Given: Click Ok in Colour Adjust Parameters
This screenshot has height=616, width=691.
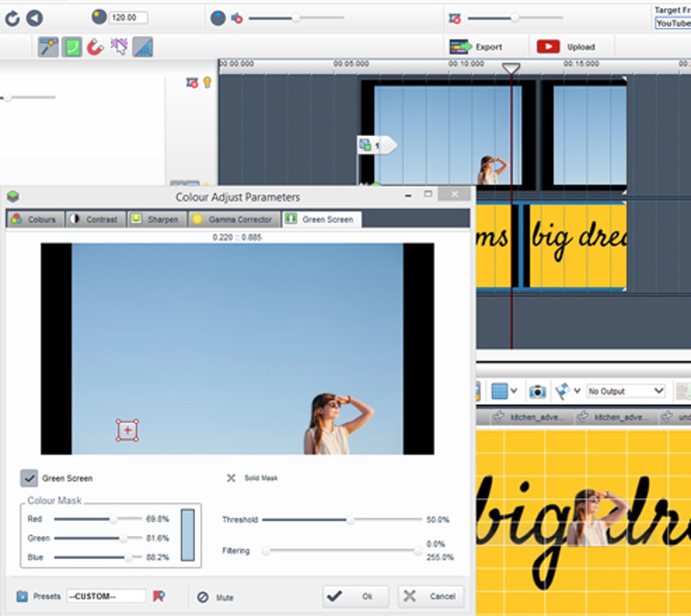Looking at the screenshot, I should click(356, 596).
